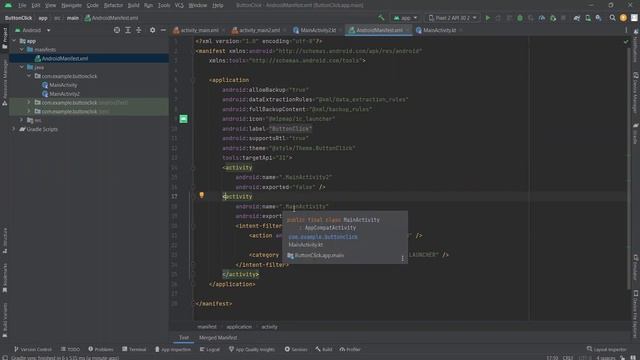Open App Inspection tool window
Viewport: 640px width, 360px height.
(173, 349)
